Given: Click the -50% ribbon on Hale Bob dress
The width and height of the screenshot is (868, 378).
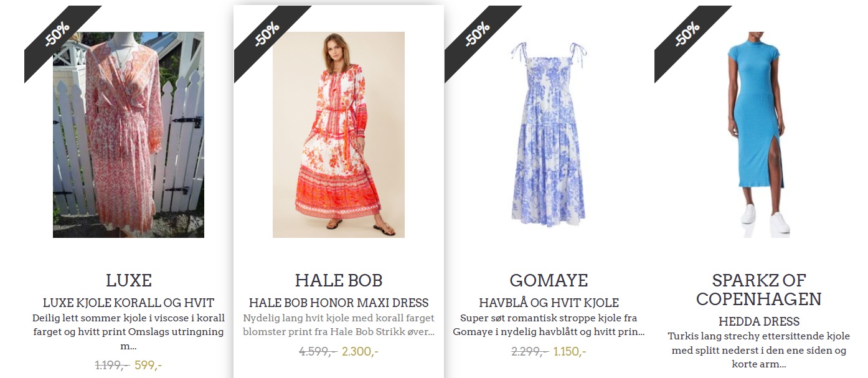Looking at the screenshot, I should [266, 36].
